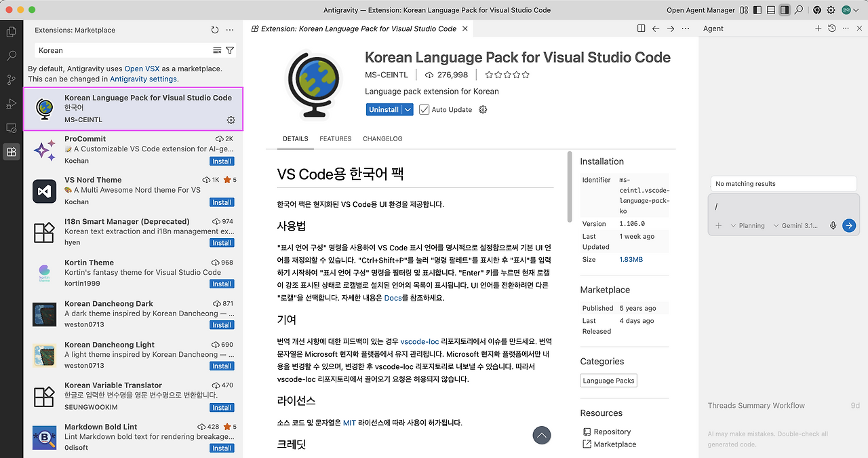Open the MIT license link
868x458 pixels.
(x=349, y=423)
